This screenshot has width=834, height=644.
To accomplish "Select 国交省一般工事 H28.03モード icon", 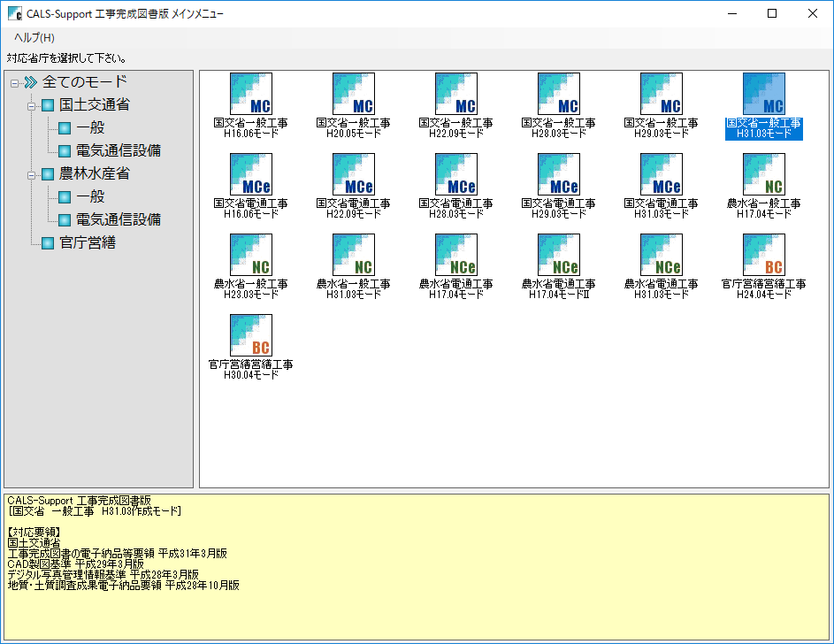I will [558, 95].
